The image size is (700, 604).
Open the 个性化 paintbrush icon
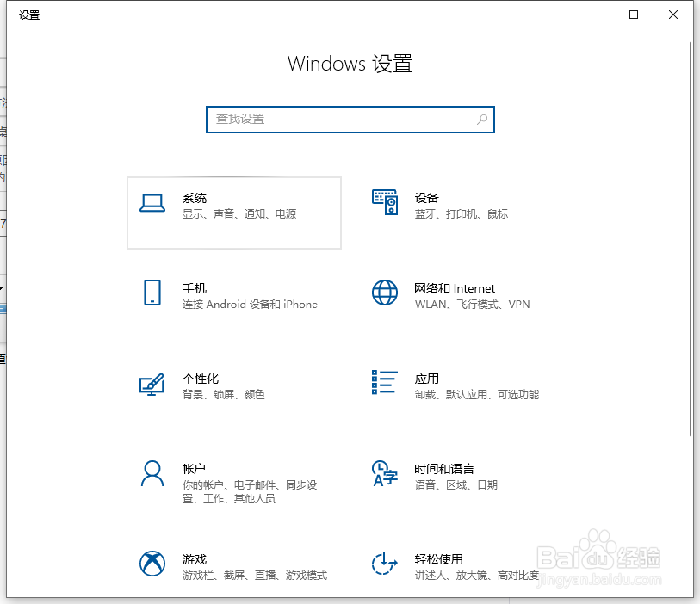pyautogui.click(x=152, y=384)
